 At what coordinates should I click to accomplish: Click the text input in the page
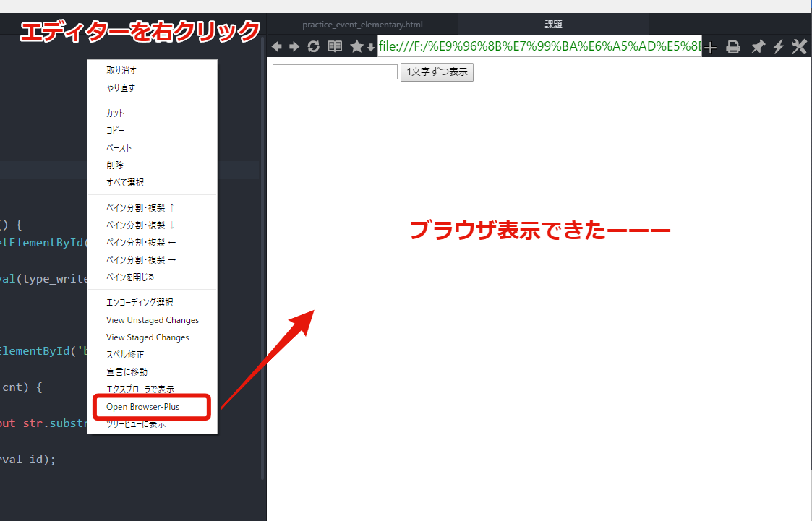[x=335, y=72]
